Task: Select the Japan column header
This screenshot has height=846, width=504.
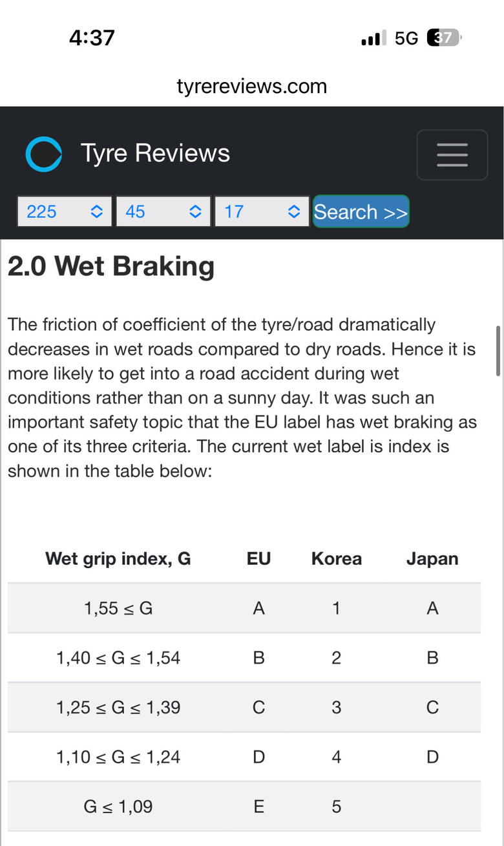Action: [x=432, y=558]
